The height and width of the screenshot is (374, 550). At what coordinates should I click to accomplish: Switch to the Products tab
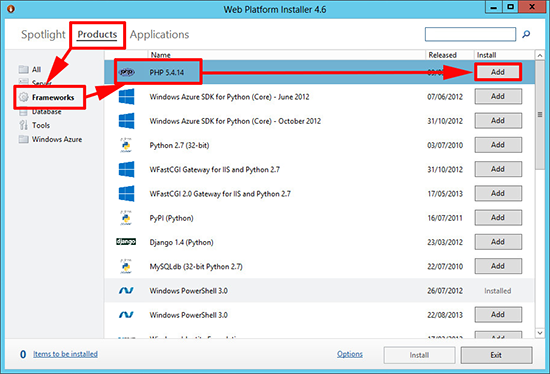(x=97, y=34)
